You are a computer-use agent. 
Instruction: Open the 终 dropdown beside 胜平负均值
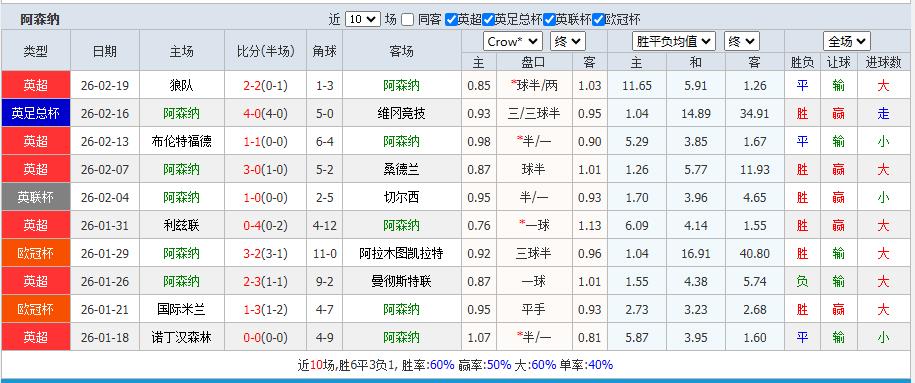click(742, 41)
